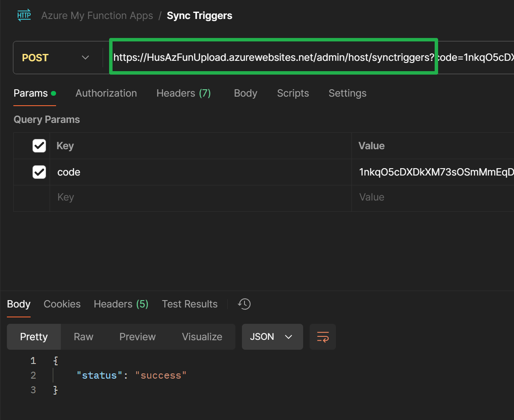Image resolution: width=514 pixels, height=420 pixels.
Task: Select the response Body tab
Action: coord(19,304)
